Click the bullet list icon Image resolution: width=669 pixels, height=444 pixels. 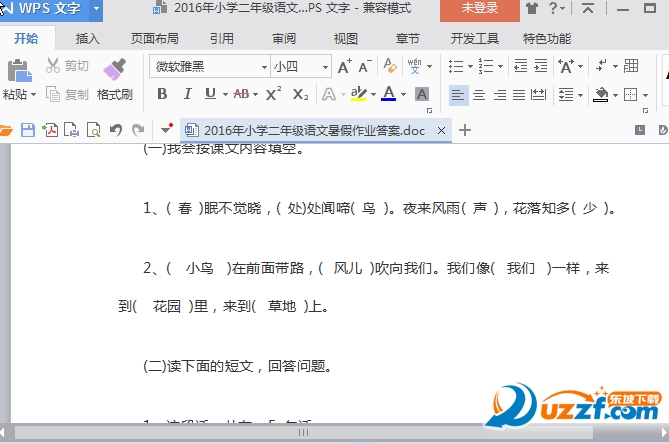pos(456,67)
